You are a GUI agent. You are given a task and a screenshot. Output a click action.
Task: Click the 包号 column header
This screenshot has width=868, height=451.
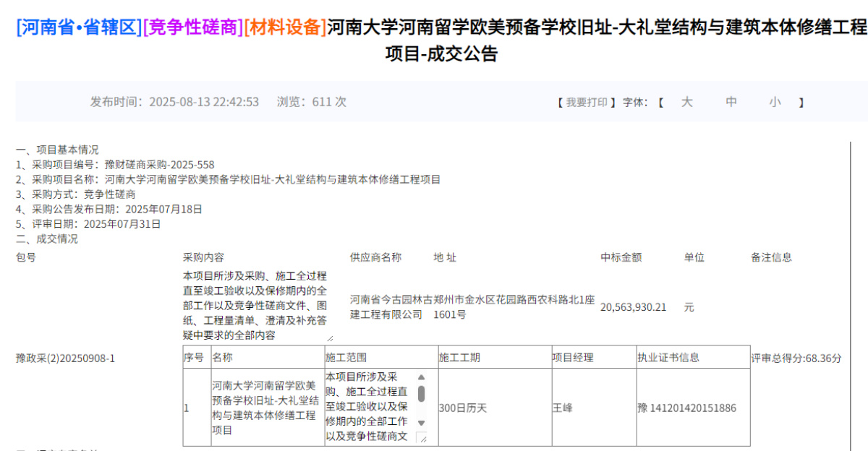point(26,257)
